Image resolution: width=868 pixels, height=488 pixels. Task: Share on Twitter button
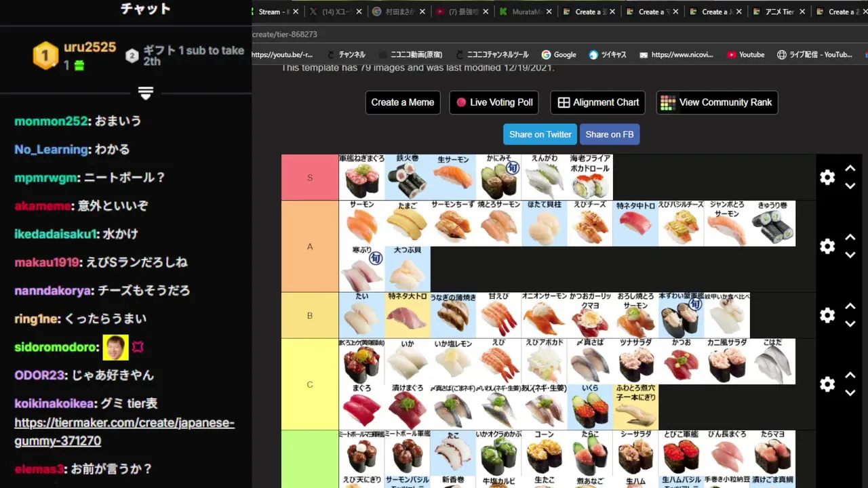pyautogui.click(x=540, y=134)
